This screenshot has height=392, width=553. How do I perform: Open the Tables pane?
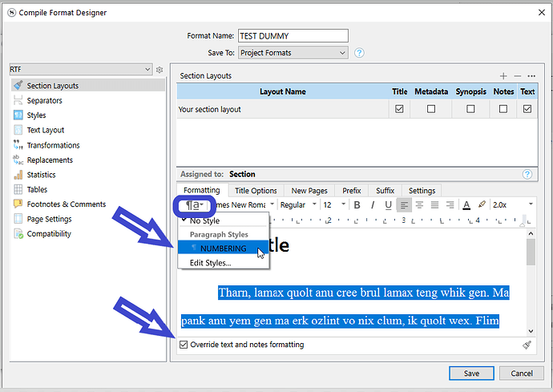(88, 189)
